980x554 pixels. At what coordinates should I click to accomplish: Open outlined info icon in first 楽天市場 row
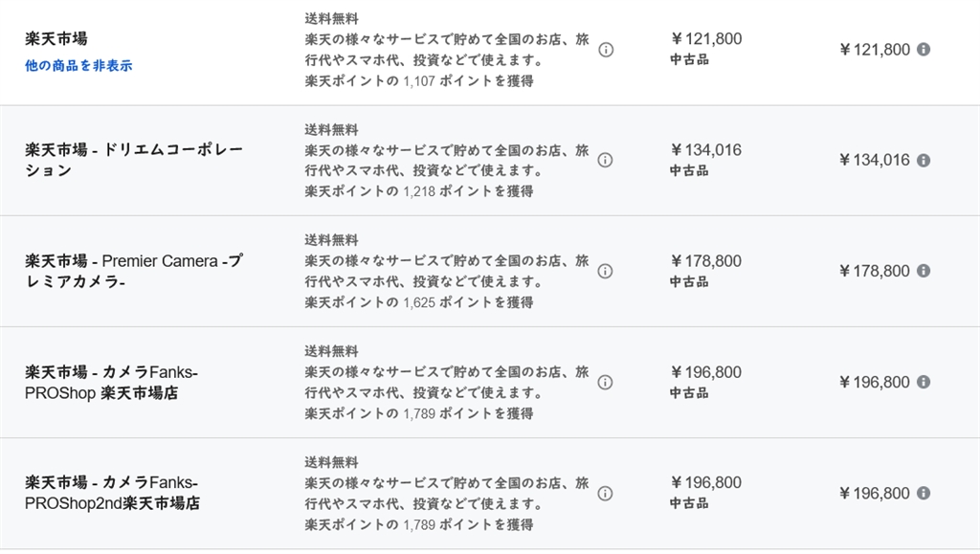[x=606, y=50]
